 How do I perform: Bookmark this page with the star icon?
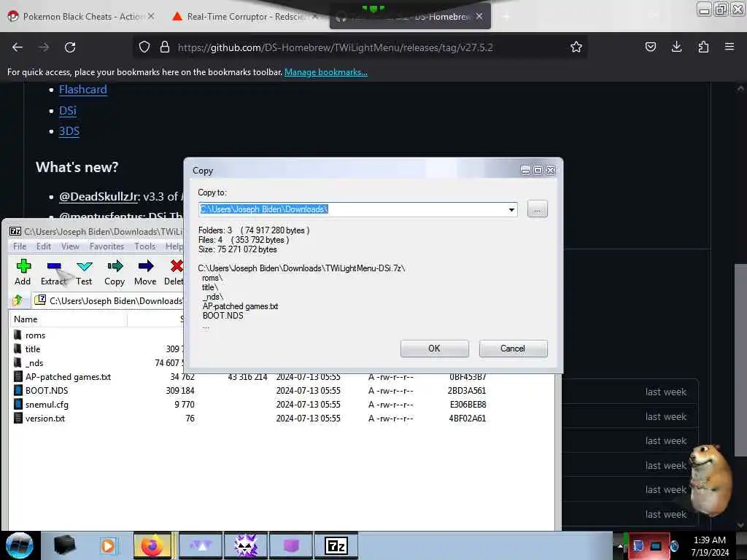click(576, 47)
